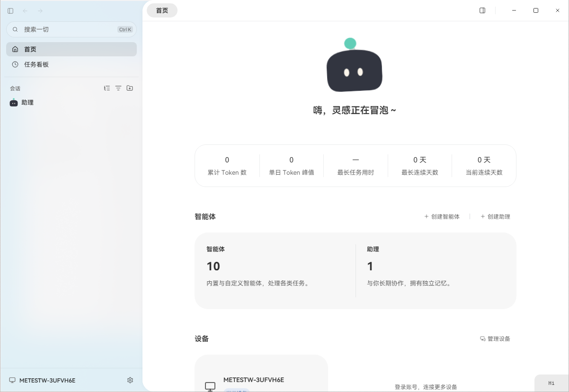
Task: Go forward with the right arrow
Action: pos(40,10)
